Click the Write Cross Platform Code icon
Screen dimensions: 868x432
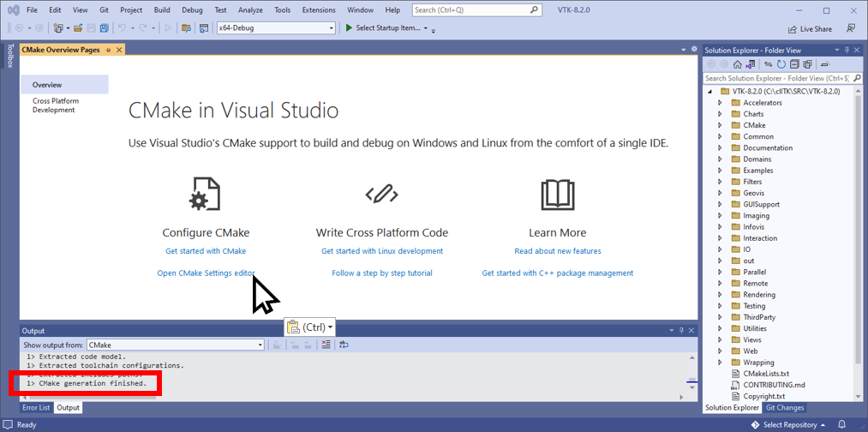(382, 194)
